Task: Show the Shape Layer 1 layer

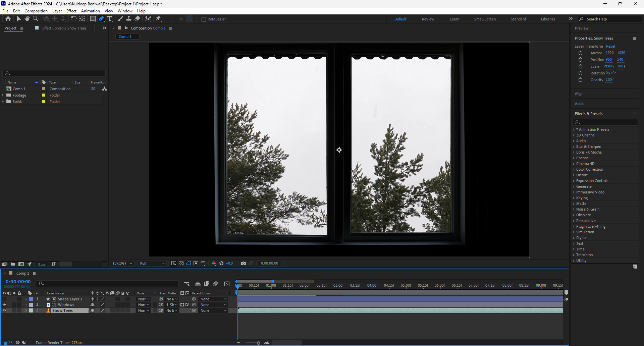Action: point(4,299)
